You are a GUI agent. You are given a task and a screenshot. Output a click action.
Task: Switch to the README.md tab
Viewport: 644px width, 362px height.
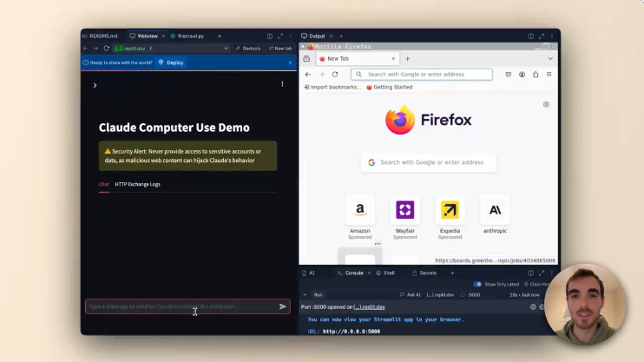(x=101, y=36)
